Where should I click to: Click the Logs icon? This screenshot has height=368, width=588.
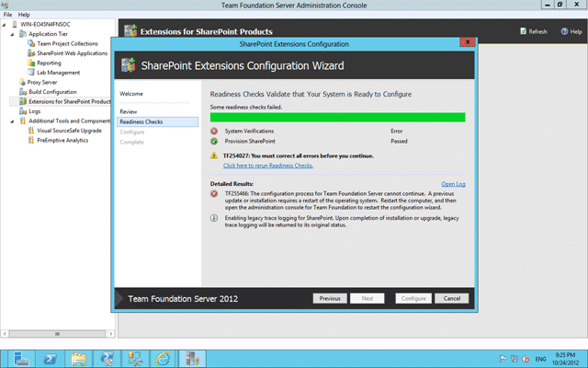tap(23, 111)
